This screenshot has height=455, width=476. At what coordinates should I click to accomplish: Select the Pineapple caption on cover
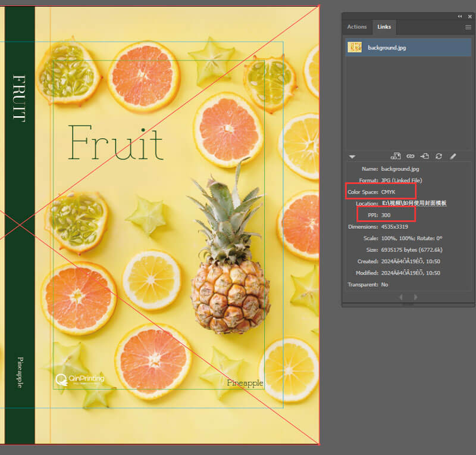click(x=245, y=384)
